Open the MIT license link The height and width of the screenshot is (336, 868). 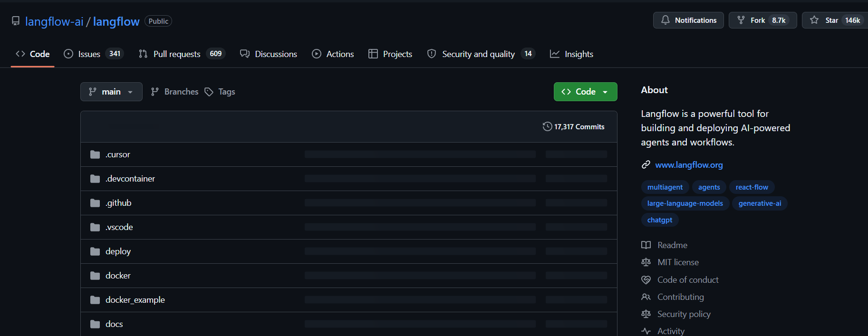point(678,262)
